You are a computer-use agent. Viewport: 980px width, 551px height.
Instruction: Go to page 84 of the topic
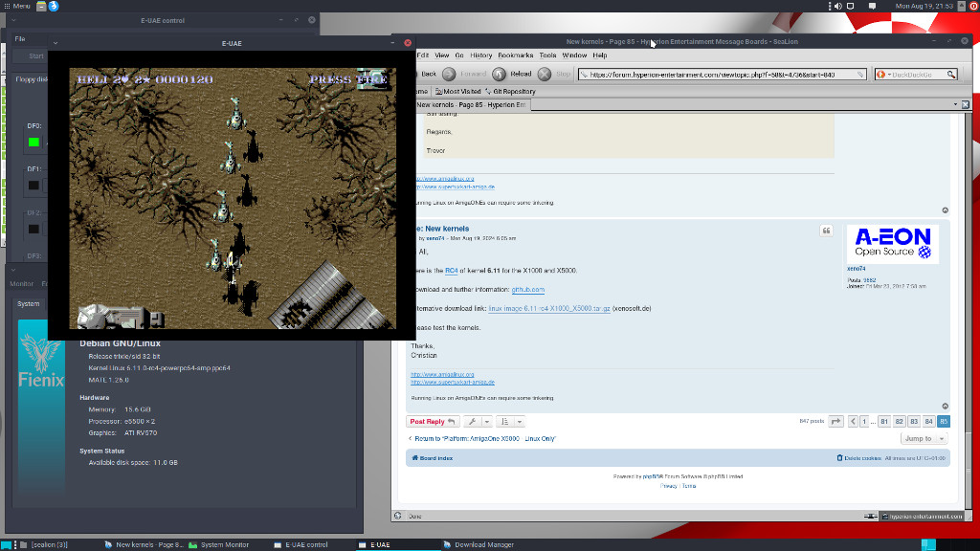click(928, 422)
